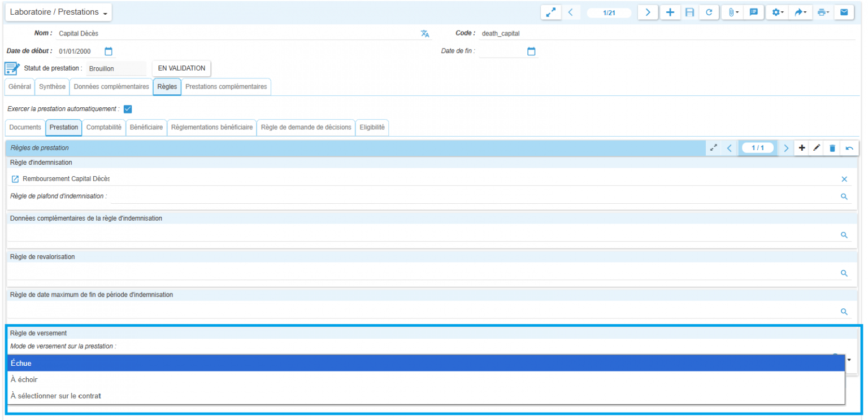Clear Remboursement Capital Décès with the X icon
This screenshot has width=868, height=420.
pos(844,179)
